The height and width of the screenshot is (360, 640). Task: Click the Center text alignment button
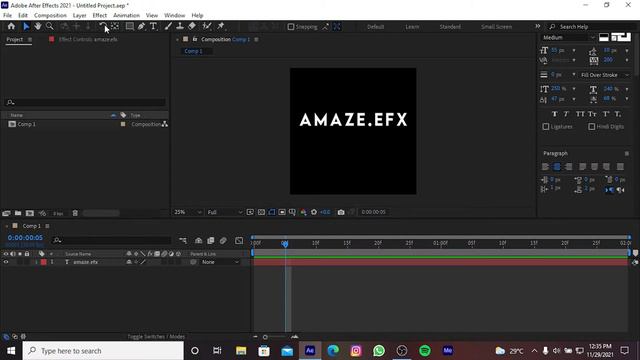(557, 167)
